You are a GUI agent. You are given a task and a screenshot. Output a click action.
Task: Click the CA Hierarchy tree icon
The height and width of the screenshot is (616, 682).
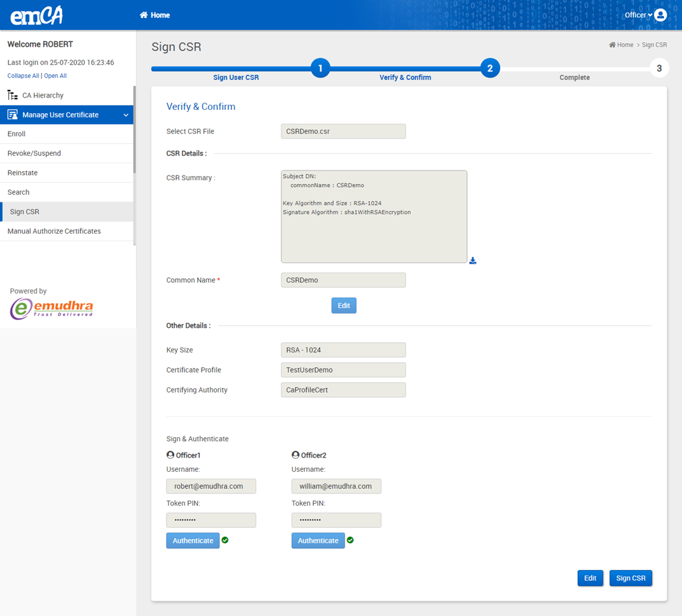coord(13,95)
